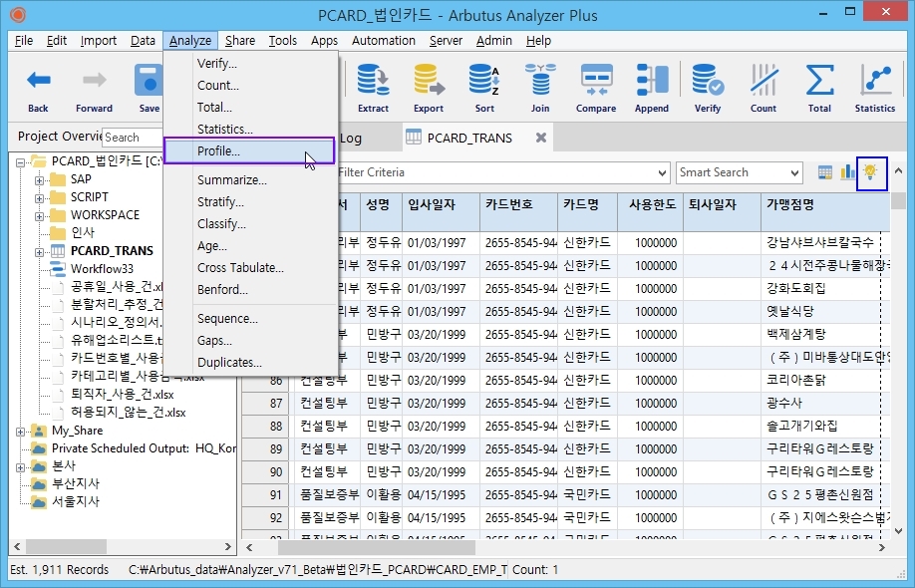915x588 pixels.
Task: Open the Smart Search dropdown
Action: [794, 172]
